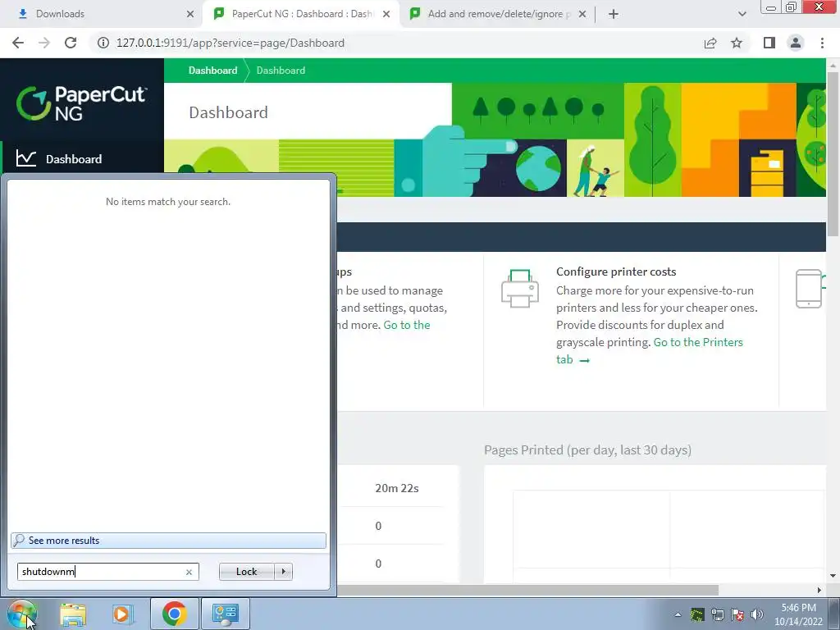Go back in Chrome
The height and width of the screenshot is (630, 840).
[18, 43]
